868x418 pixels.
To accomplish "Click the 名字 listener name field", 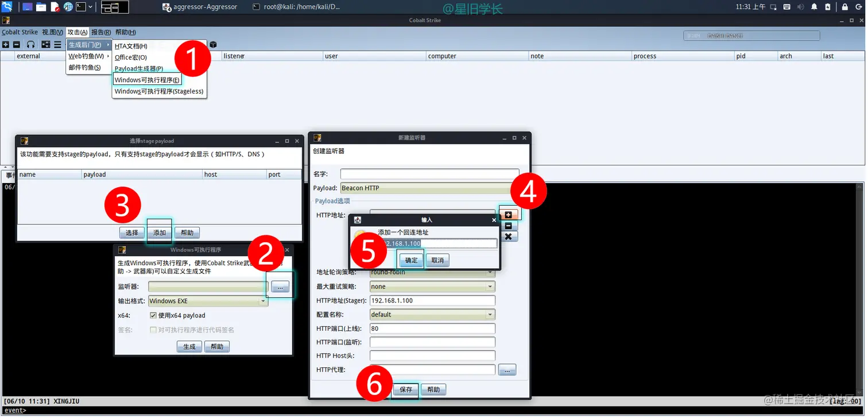I will [429, 173].
